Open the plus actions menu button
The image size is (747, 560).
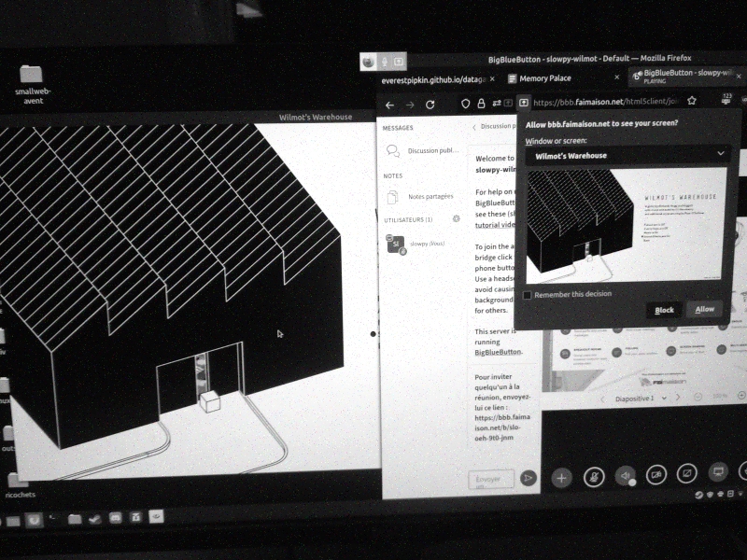click(x=561, y=478)
